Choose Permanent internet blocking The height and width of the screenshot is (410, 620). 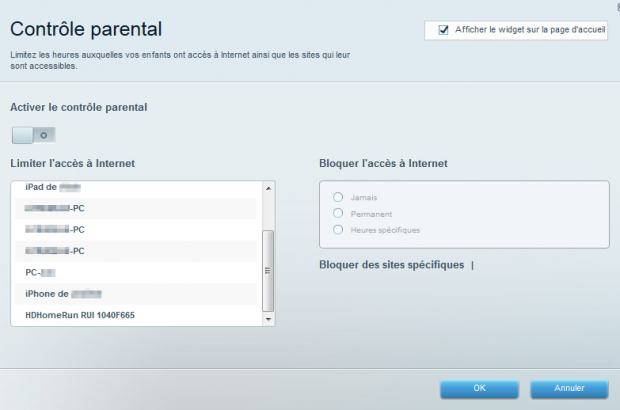338,213
